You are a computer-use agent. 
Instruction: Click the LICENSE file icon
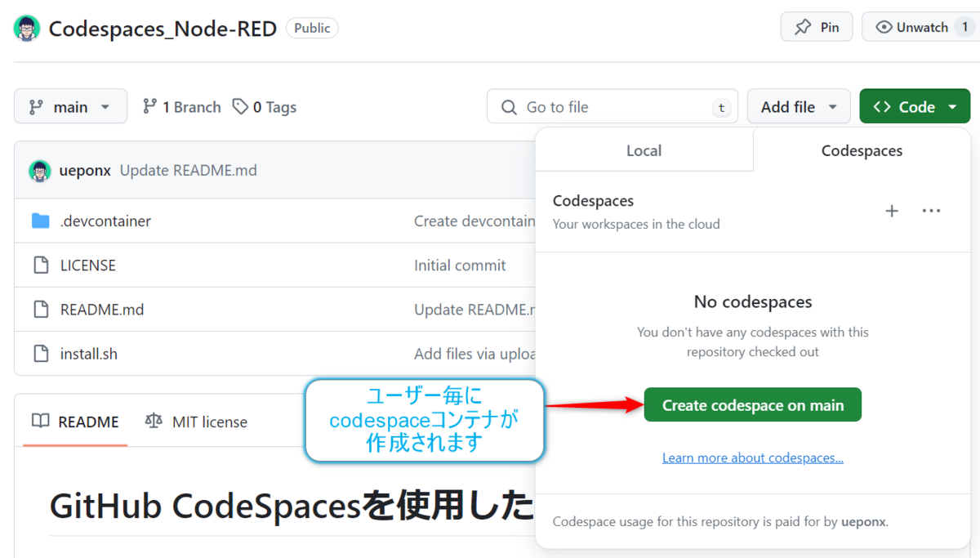coord(41,266)
